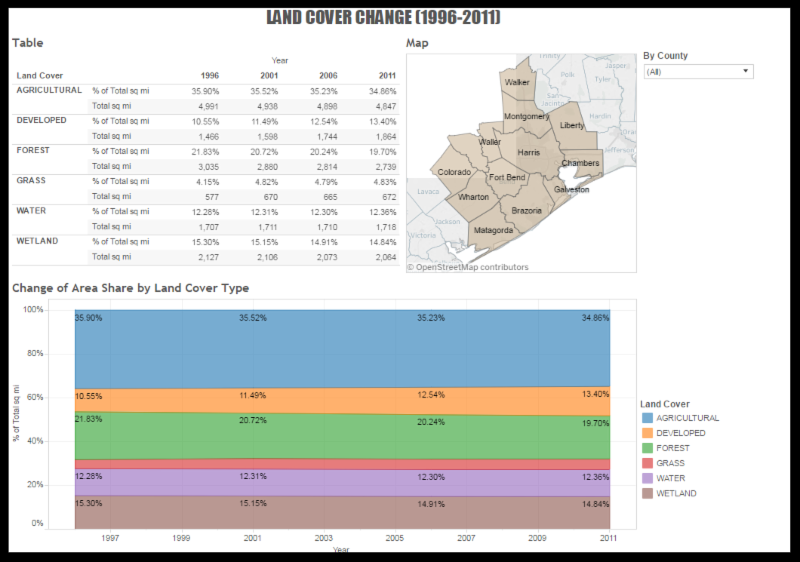Click the GRASS red legend swatch
This screenshot has width=800, height=562.
coord(647,463)
